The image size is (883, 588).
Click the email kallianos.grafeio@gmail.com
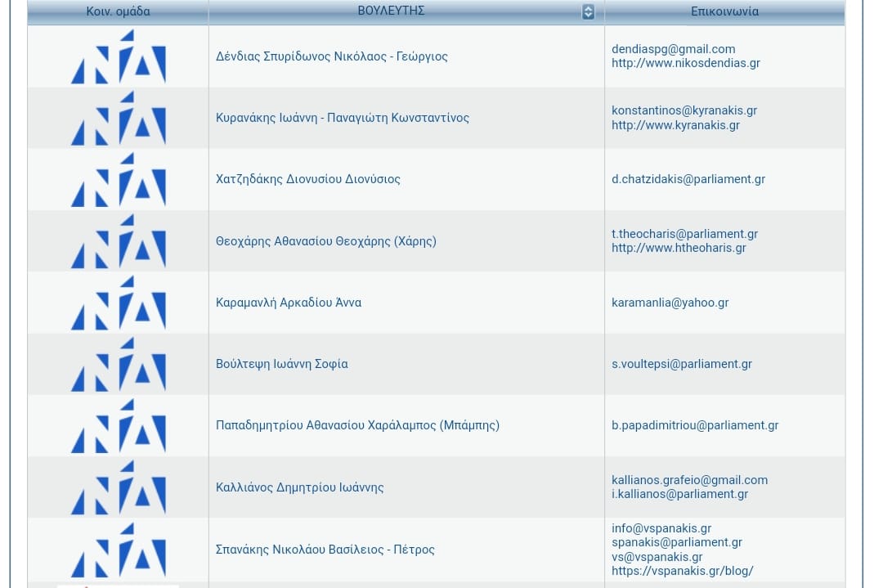coord(690,480)
